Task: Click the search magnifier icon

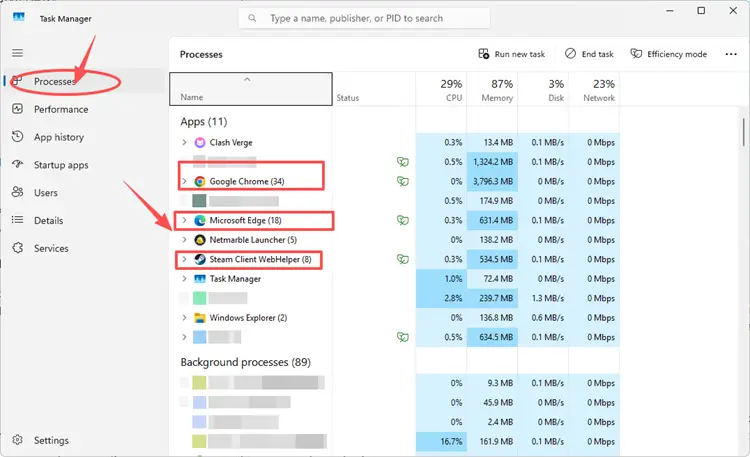Action: 252,18
